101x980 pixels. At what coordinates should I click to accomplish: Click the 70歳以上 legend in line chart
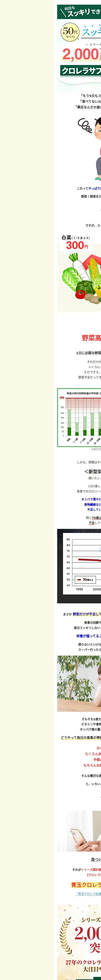(85, 580)
